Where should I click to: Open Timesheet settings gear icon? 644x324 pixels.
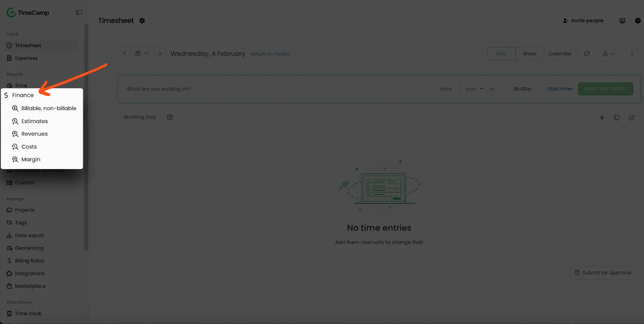(142, 21)
